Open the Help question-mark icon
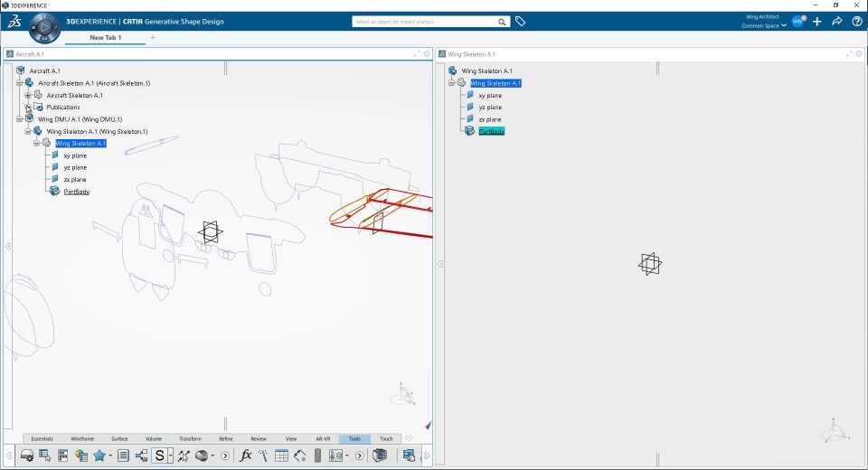Viewport: 868px width, 470px height. click(857, 22)
